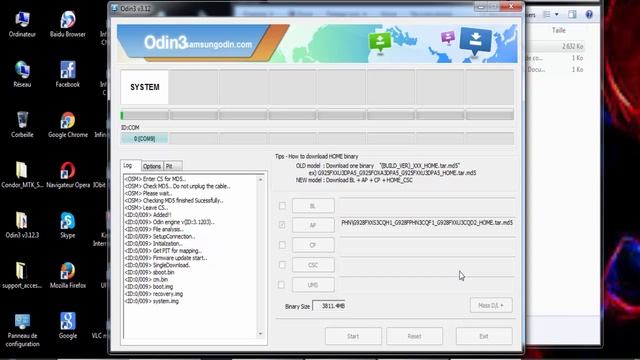Open the support_acces folder icon
This screenshot has height=360, width=640.
22,276
